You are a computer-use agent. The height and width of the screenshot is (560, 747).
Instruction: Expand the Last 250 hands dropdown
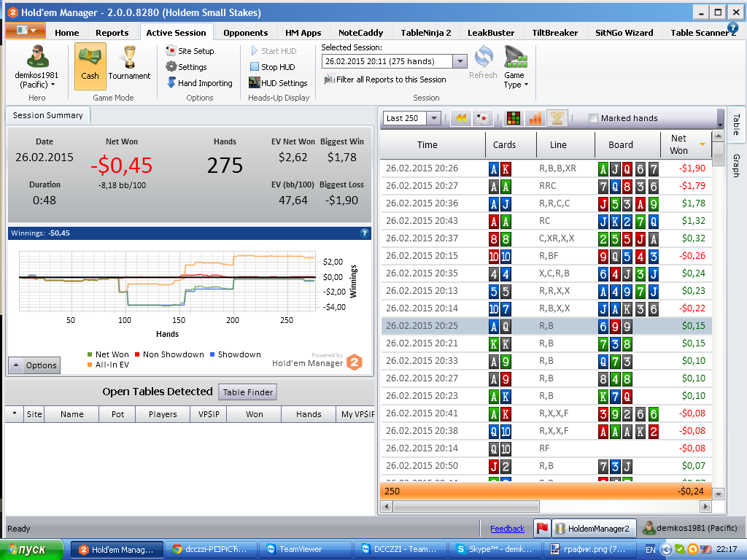coord(433,118)
